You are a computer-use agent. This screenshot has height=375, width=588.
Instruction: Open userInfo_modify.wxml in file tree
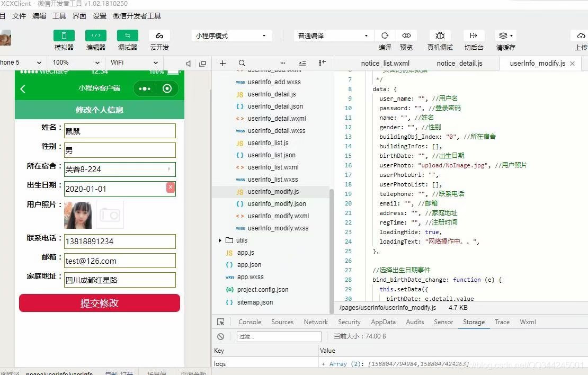(x=278, y=216)
